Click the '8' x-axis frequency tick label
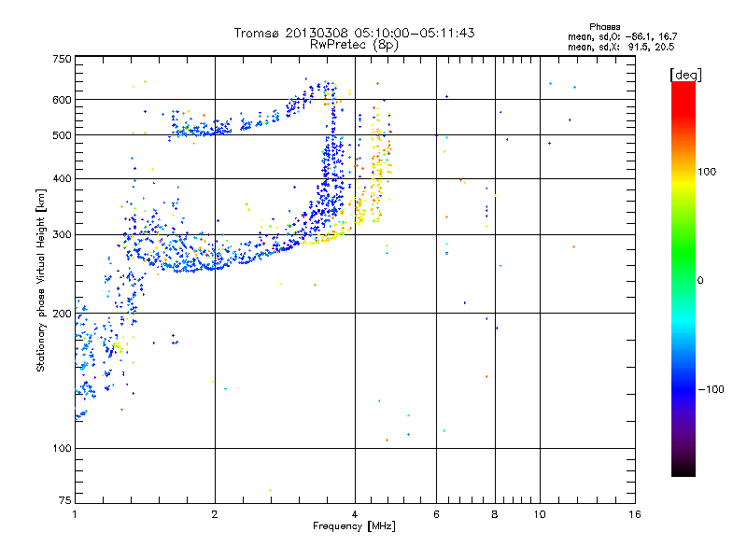The height and width of the screenshot is (560, 747). (495, 514)
